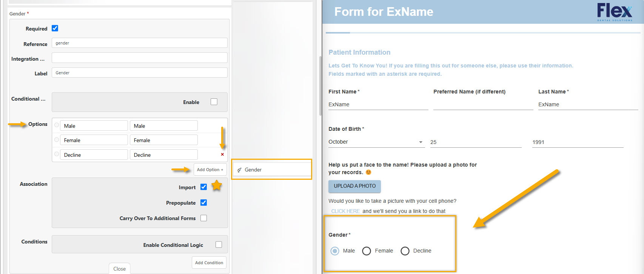This screenshot has height=274, width=644.
Task: Click the birth day field showing 25
Action: (476, 142)
